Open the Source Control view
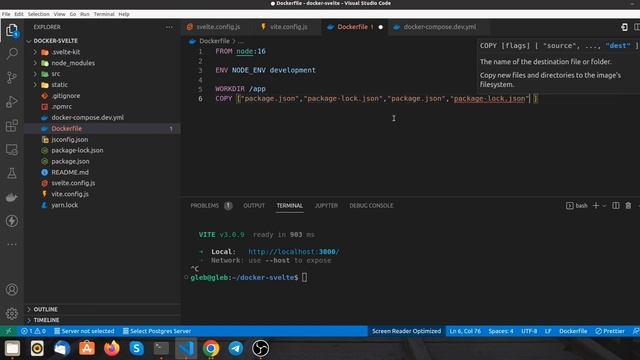Viewport: 640px width, 360px height. (12, 78)
